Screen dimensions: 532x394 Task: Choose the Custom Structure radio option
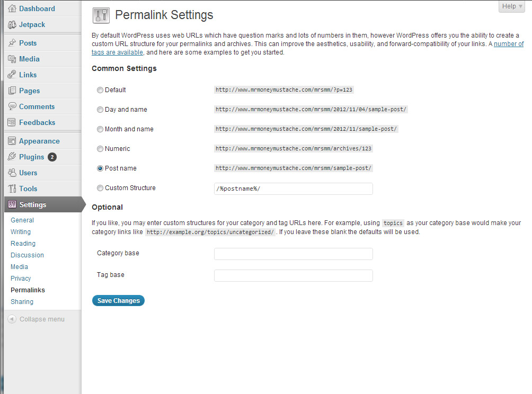pos(100,188)
